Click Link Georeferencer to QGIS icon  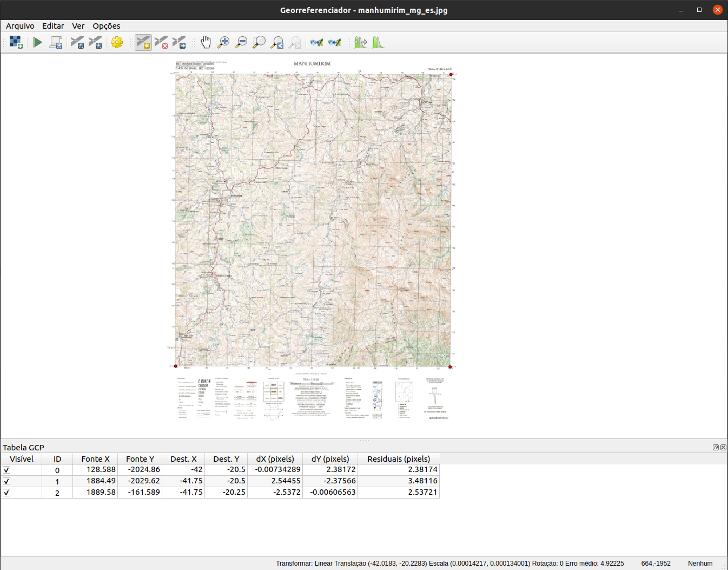pyautogui.click(x=316, y=42)
